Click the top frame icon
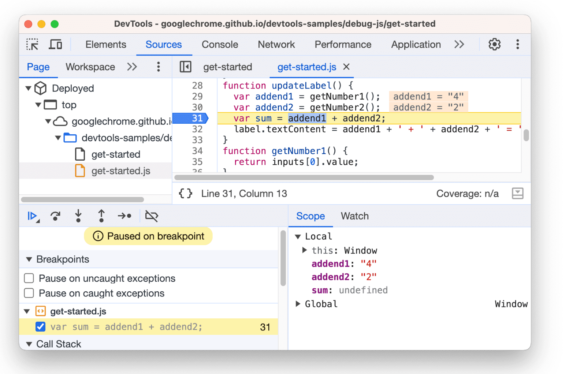Image resolution: width=588 pixels, height=374 pixels. pyautogui.click(x=51, y=105)
